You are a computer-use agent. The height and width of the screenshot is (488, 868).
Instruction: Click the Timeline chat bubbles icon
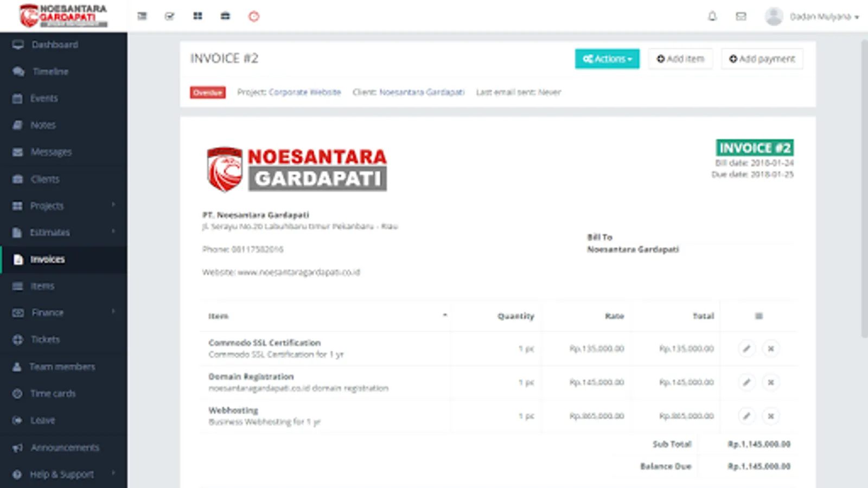(x=18, y=72)
